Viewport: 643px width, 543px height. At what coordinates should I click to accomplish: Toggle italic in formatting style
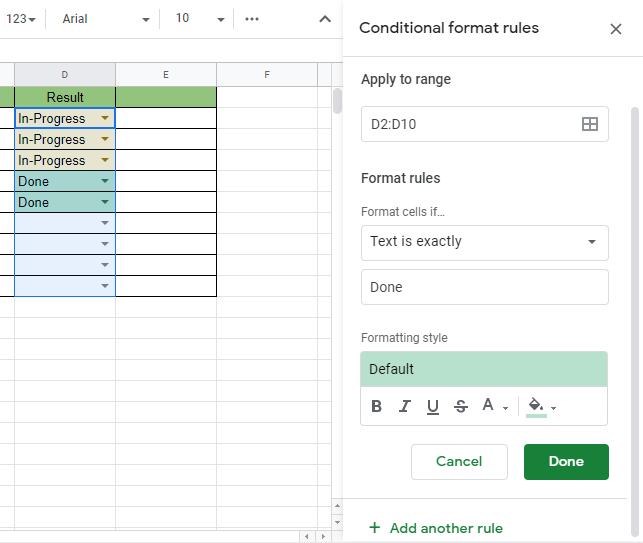(x=405, y=406)
